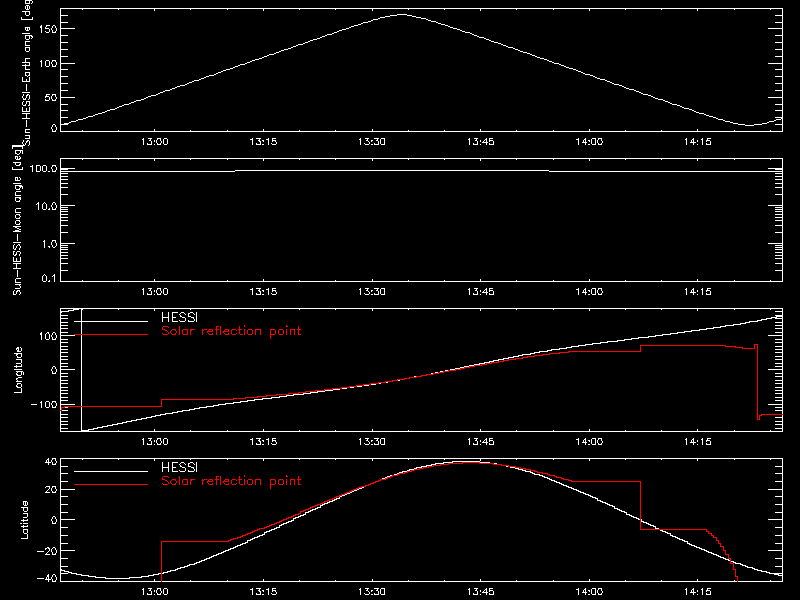The width and height of the screenshot is (800, 600).
Task: Click red legend line sample in Longitude plot
Action: (111, 335)
